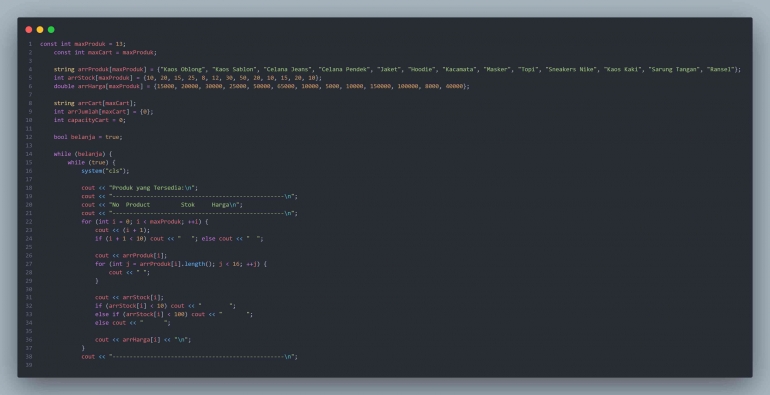The height and width of the screenshot is (395, 770).
Task: Click the "Topi" string literal
Action: 528,69
